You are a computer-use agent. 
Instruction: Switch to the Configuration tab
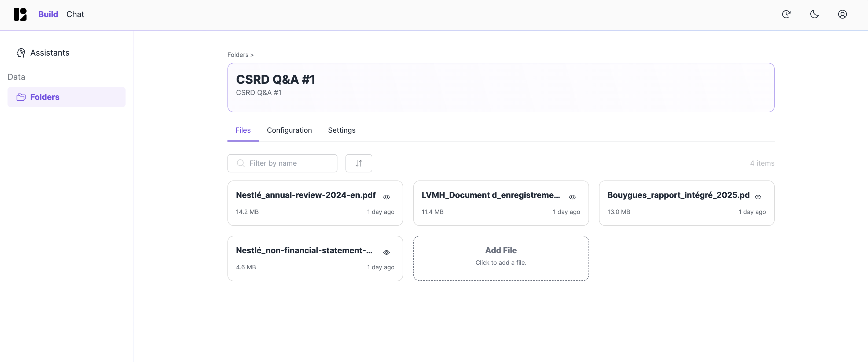[x=289, y=130]
